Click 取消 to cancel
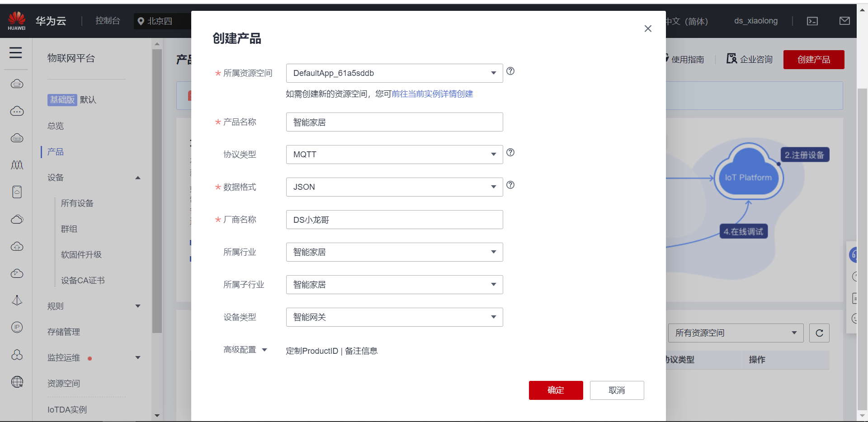This screenshot has width=868, height=422. pos(617,390)
